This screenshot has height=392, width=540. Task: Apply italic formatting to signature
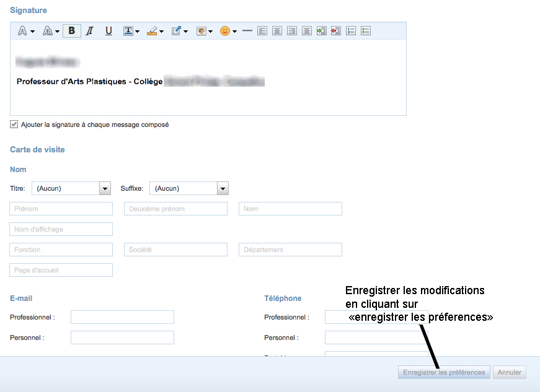tap(90, 31)
